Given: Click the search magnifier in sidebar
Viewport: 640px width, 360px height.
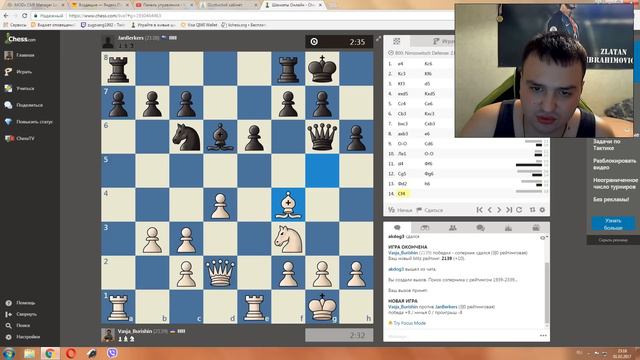Looking at the screenshot, I should [8, 326].
